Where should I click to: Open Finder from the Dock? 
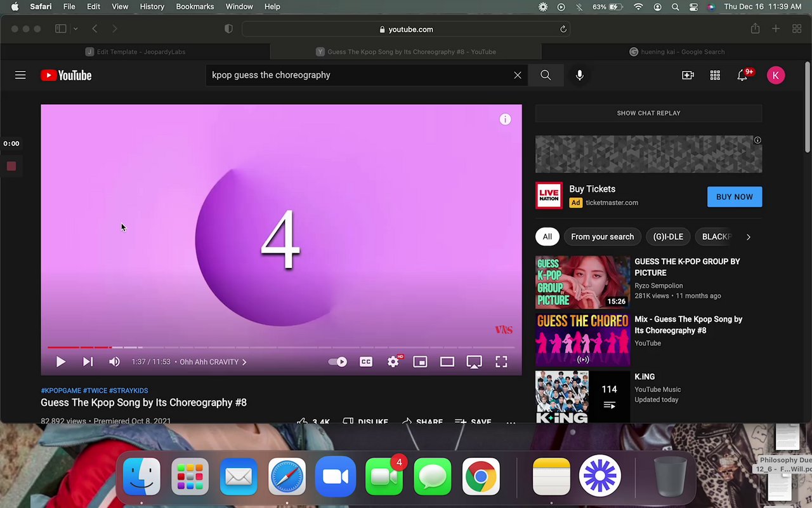pyautogui.click(x=141, y=476)
